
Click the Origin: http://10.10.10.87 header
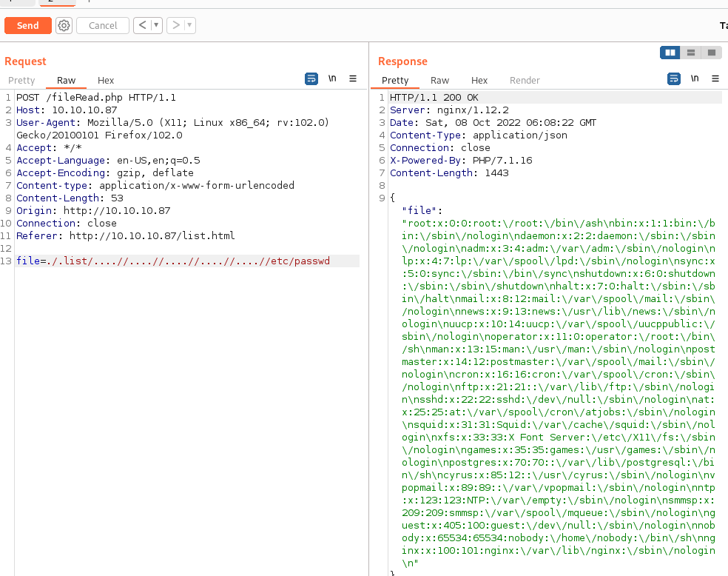tap(93, 210)
